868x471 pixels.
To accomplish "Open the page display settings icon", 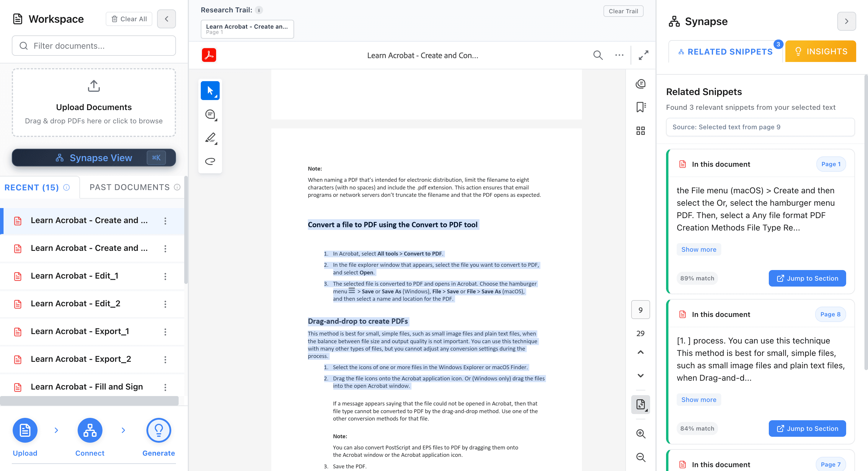I will pyautogui.click(x=641, y=404).
